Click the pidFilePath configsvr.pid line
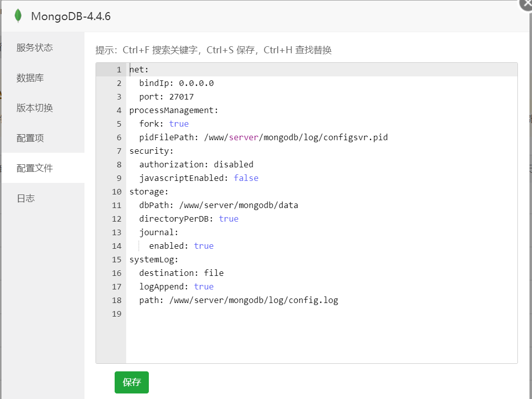This screenshot has width=532, height=399. click(x=263, y=137)
